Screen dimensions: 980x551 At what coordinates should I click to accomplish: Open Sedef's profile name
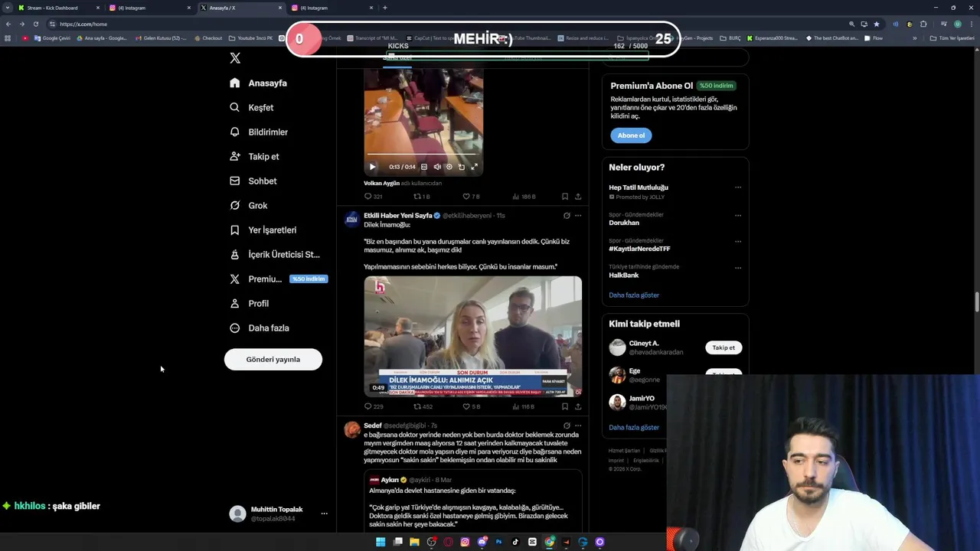click(373, 425)
